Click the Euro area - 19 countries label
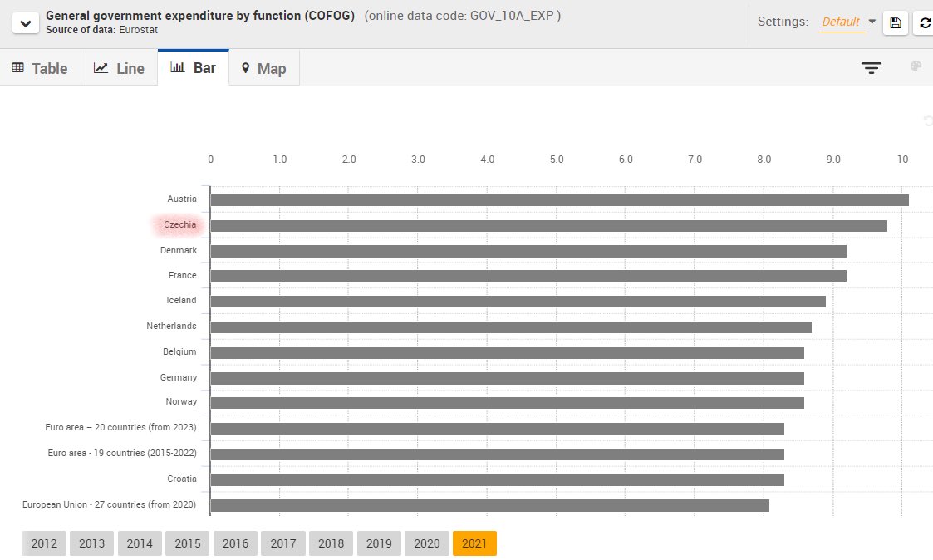 tap(122, 453)
